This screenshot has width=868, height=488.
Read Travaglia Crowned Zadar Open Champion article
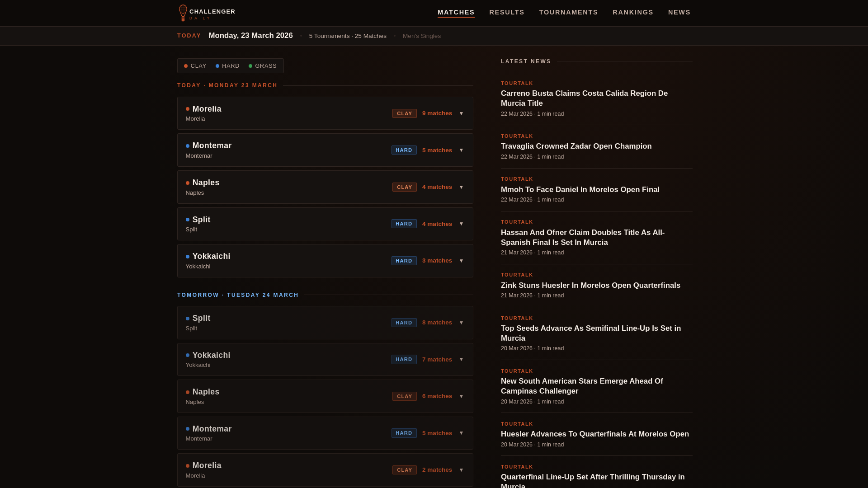pos(576,146)
